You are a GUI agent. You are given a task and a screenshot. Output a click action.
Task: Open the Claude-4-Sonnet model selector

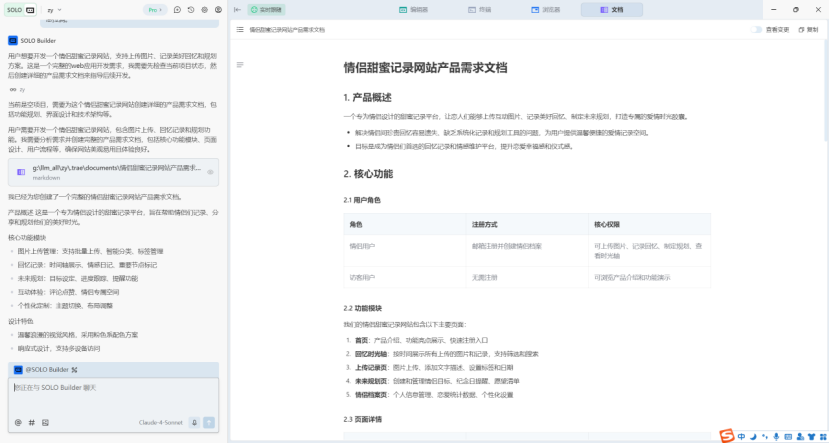click(161, 422)
